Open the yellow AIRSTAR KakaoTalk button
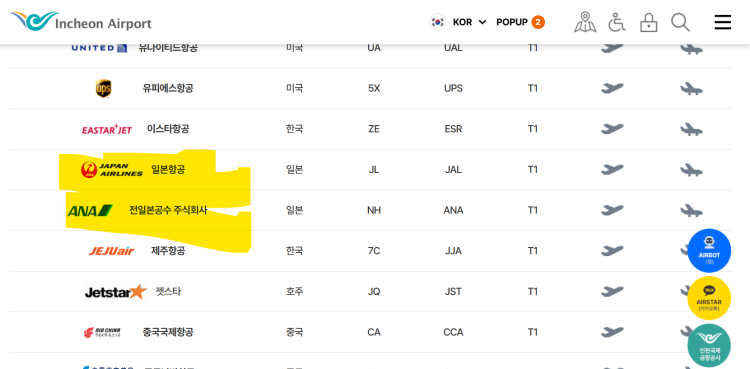Viewport: 750px width, 369px height. pos(709,298)
